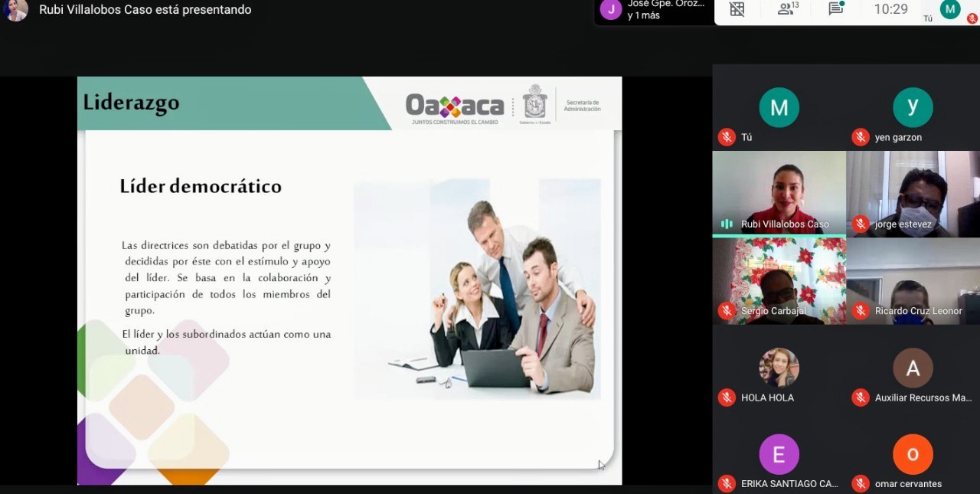Open the participants list showing 13 people

787,9
